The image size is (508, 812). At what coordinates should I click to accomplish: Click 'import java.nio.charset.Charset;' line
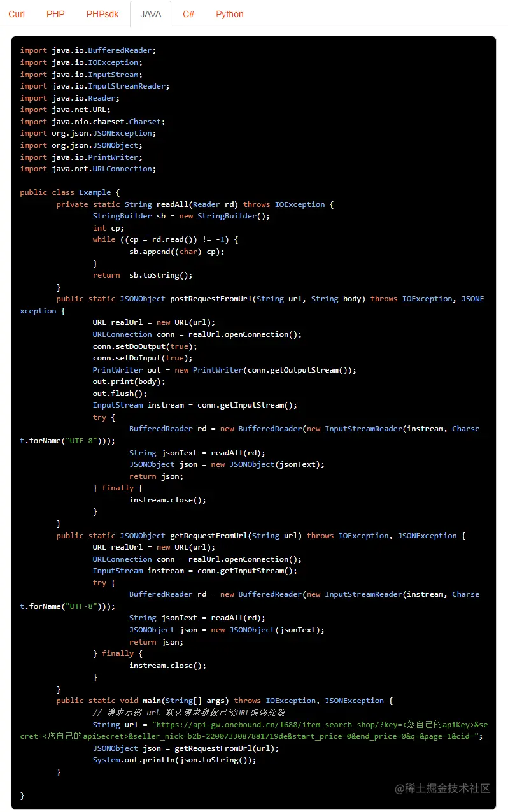pyautogui.click(x=93, y=122)
